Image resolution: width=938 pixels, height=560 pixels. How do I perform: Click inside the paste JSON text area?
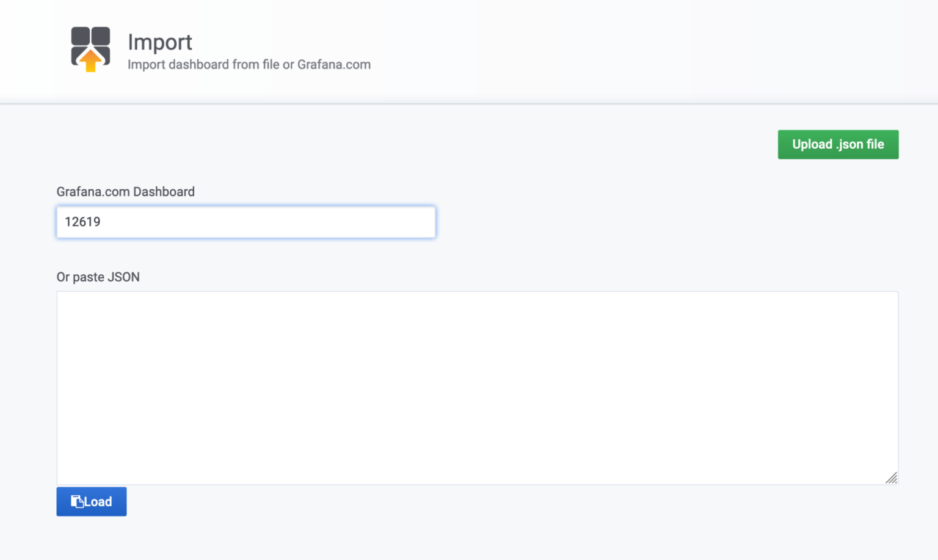(476, 387)
